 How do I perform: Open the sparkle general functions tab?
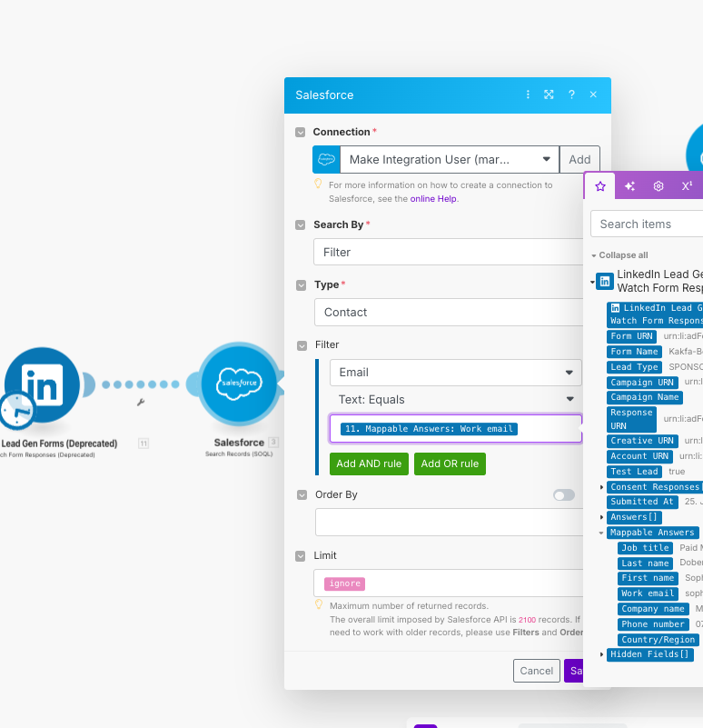[x=629, y=186]
